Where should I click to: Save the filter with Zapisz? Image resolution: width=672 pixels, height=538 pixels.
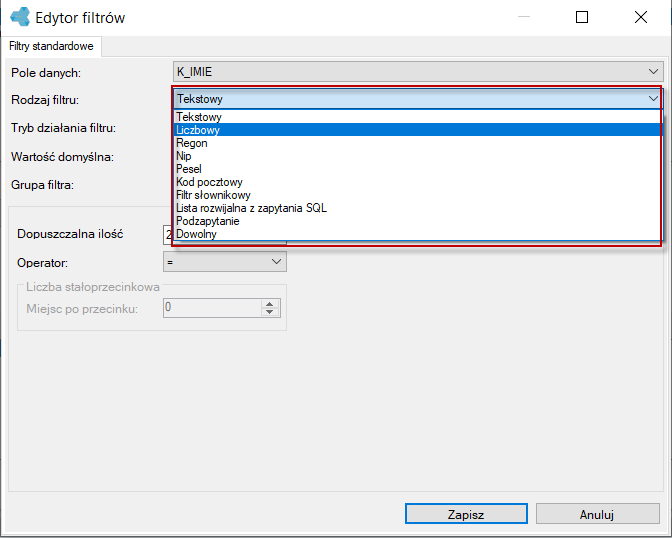(466, 514)
